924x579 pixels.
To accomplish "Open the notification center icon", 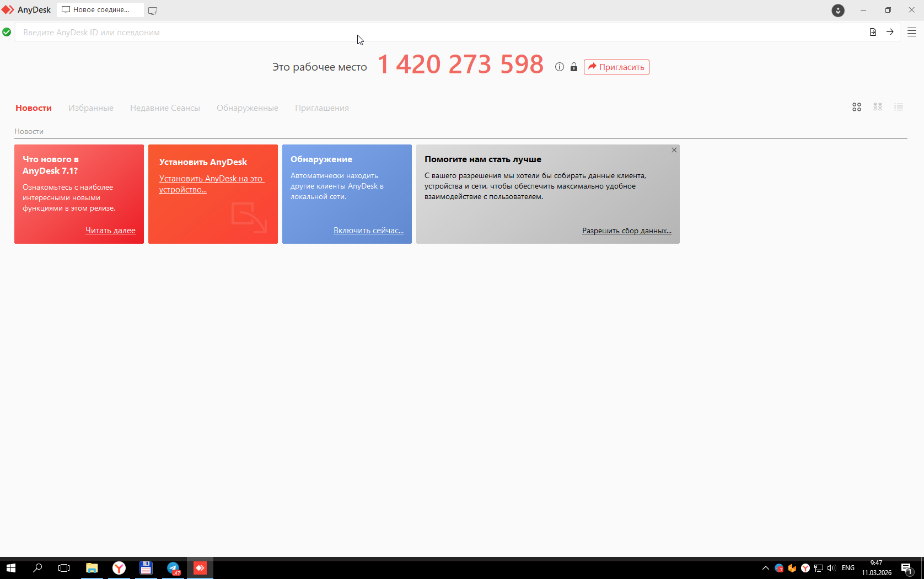I will tap(907, 568).
